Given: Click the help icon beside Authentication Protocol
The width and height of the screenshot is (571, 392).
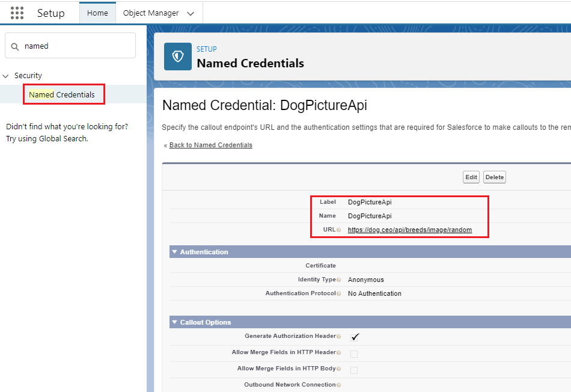Looking at the screenshot, I should tap(340, 294).
